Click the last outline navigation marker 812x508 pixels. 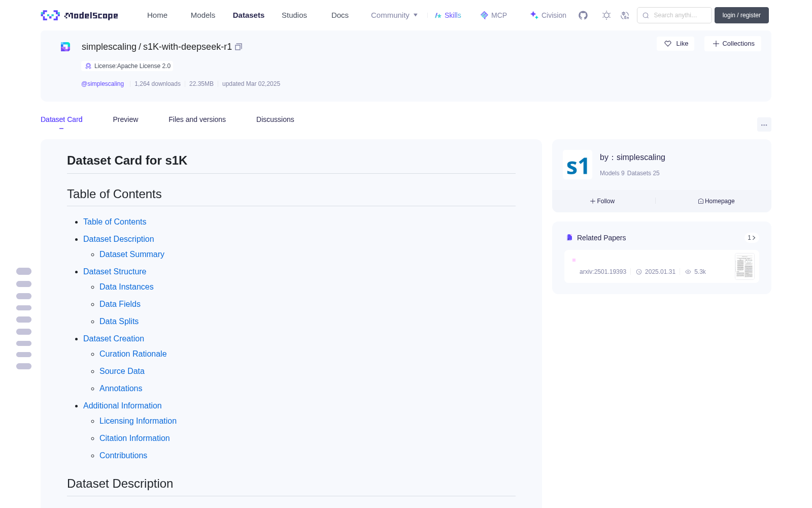click(x=24, y=366)
